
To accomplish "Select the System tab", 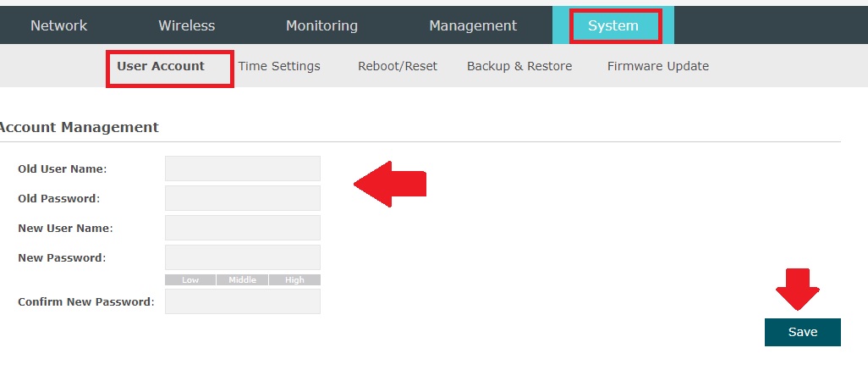I will click(613, 25).
